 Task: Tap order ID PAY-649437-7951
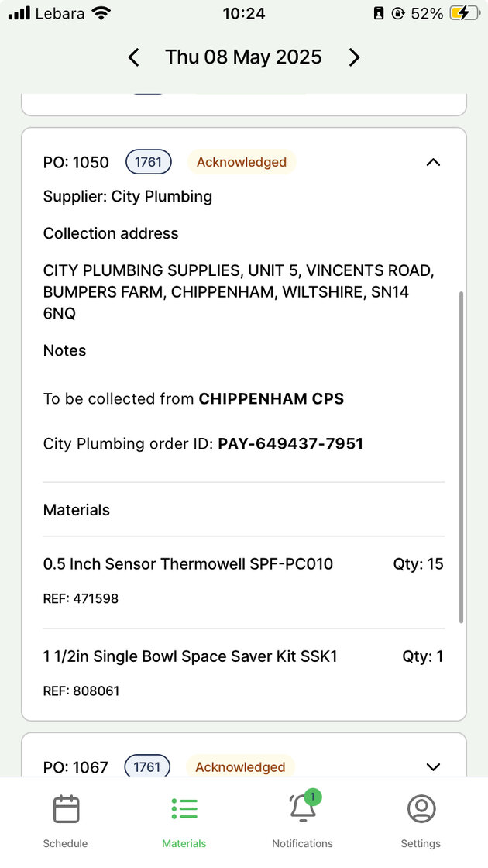click(x=290, y=444)
